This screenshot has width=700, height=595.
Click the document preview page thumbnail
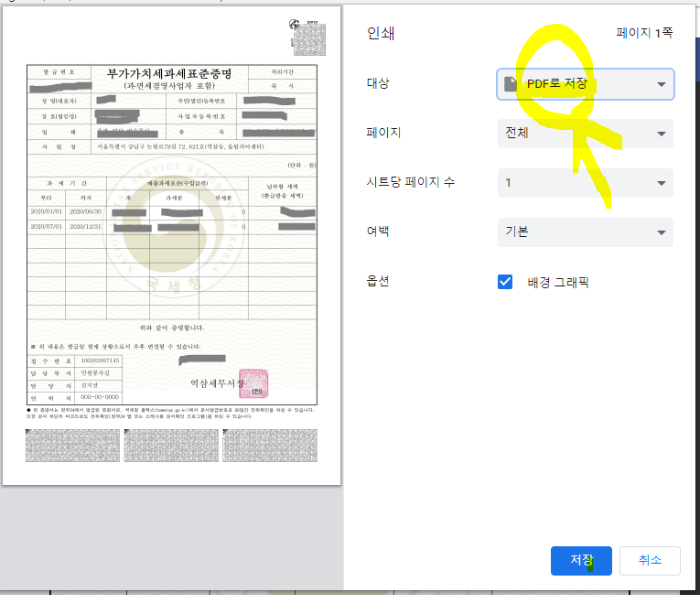pos(171,245)
